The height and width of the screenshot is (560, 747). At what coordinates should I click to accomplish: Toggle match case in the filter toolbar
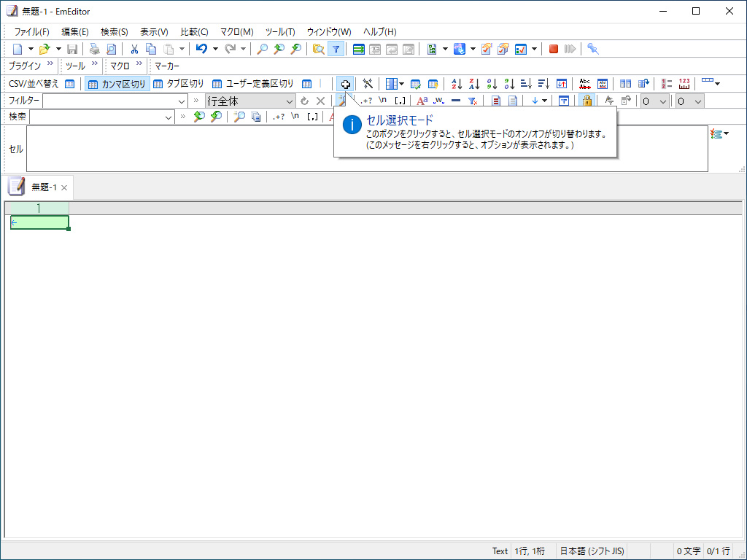421,101
